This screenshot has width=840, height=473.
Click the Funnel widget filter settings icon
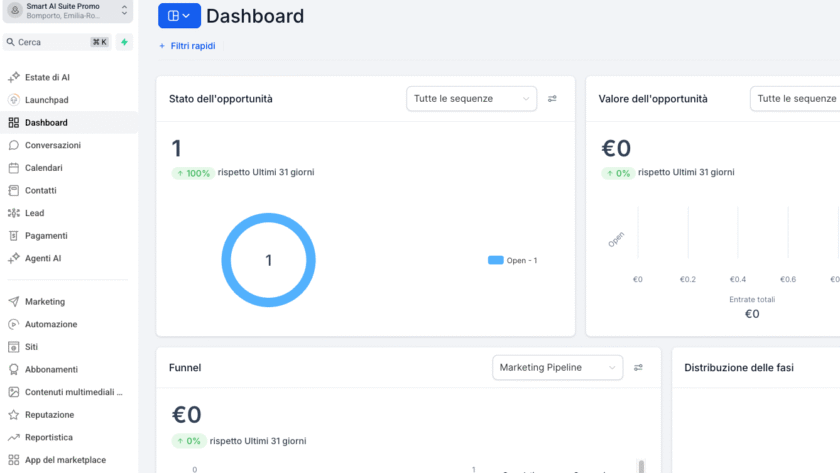tap(638, 368)
